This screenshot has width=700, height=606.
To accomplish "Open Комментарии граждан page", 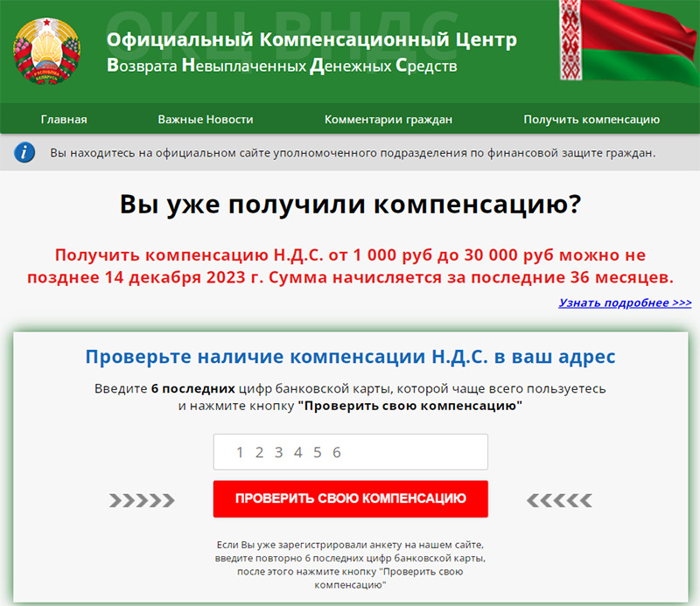I will pos(388,120).
